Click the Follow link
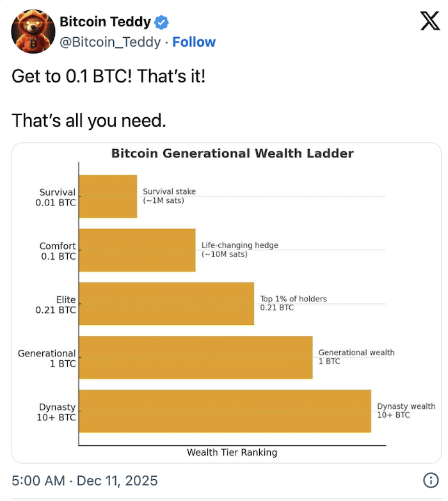This screenshot has width=448, height=501. pyautogui.click(x=194, y=42)
